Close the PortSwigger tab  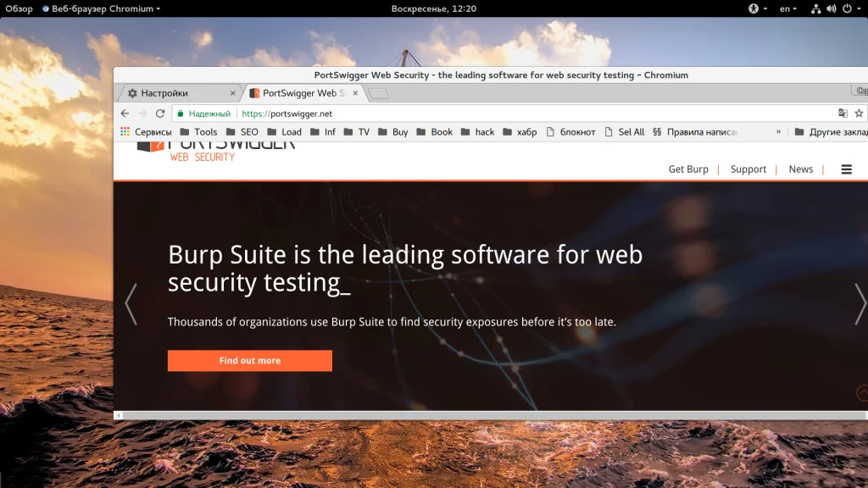tap(355, 93)
